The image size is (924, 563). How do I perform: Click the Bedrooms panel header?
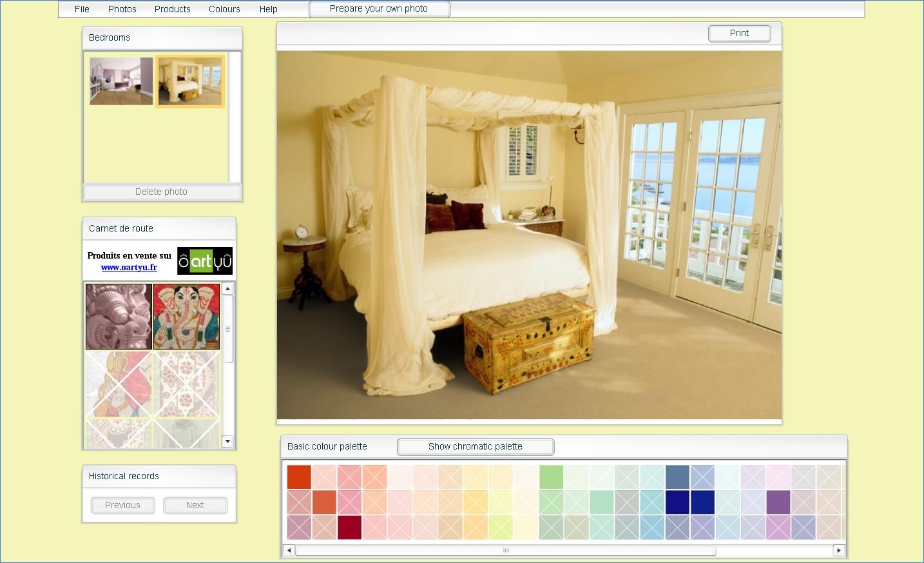[162, 37]
